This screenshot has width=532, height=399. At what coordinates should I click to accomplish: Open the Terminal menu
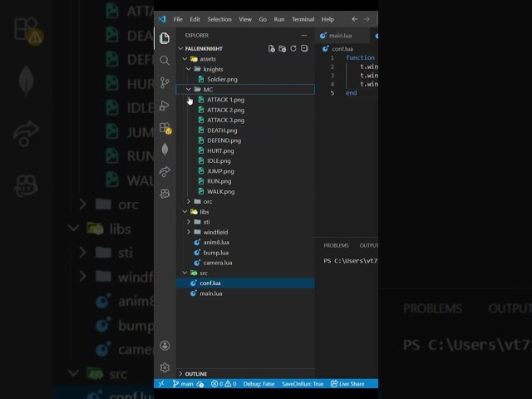303,19
